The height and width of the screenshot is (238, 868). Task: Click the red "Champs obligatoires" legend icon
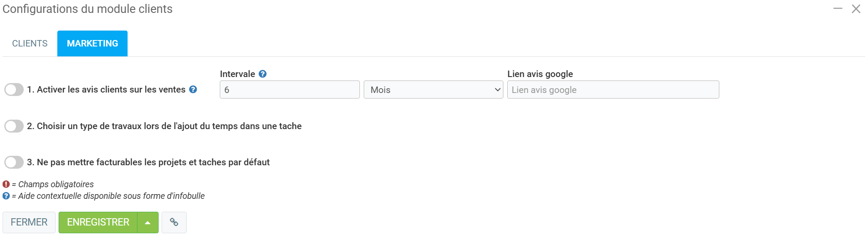tap(6, 184)
